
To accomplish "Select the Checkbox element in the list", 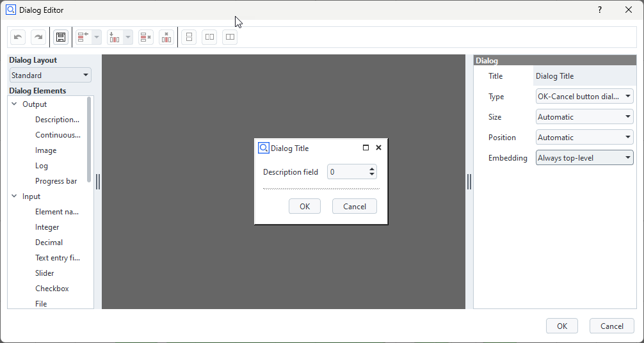I will 52,289.
